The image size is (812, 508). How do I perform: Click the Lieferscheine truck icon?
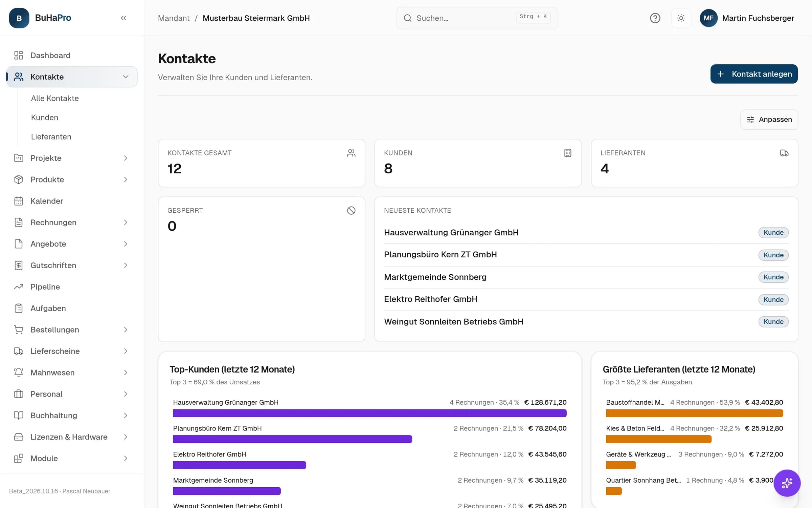coord(19,351)
